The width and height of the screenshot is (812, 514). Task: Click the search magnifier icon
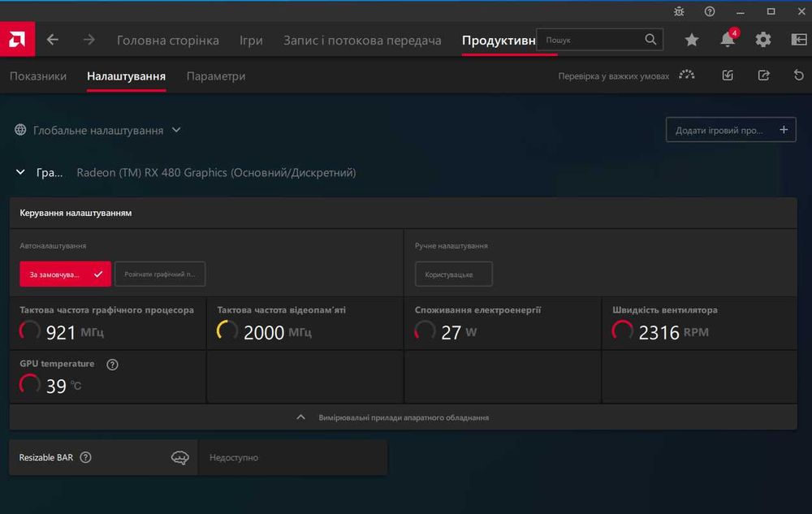(x=650, y=39)
